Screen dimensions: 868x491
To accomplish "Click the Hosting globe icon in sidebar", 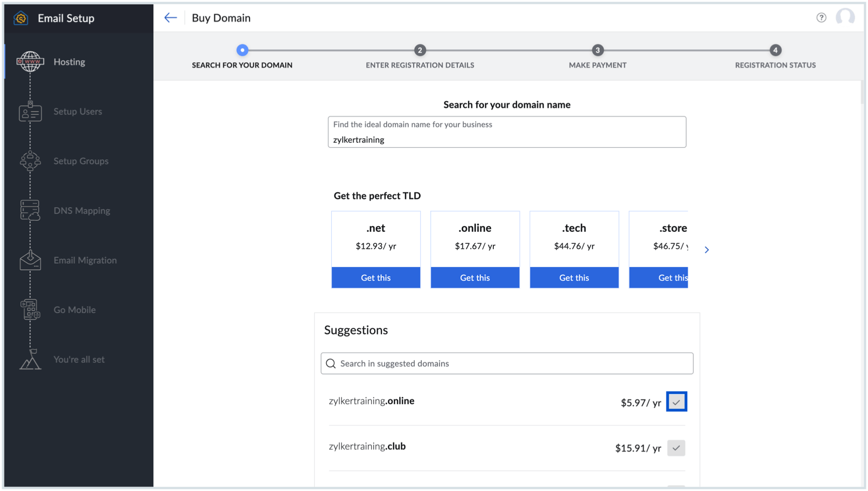I will [x=30, y=62].
